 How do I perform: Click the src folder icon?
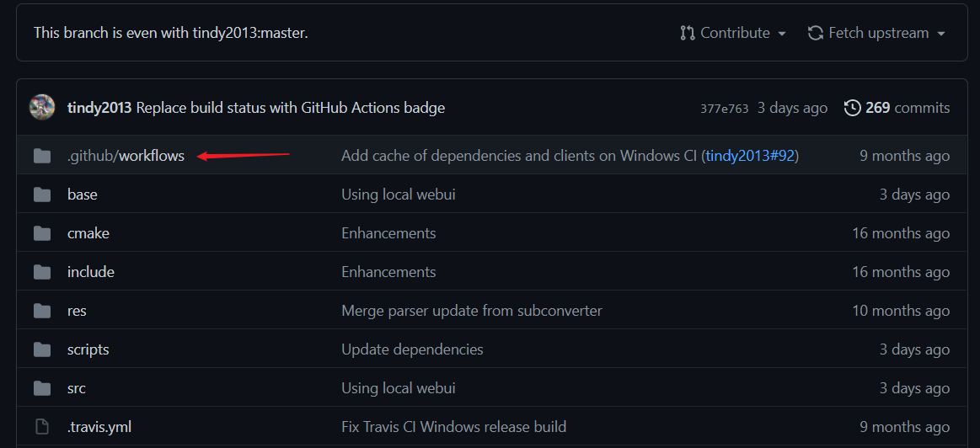[42, 388]
